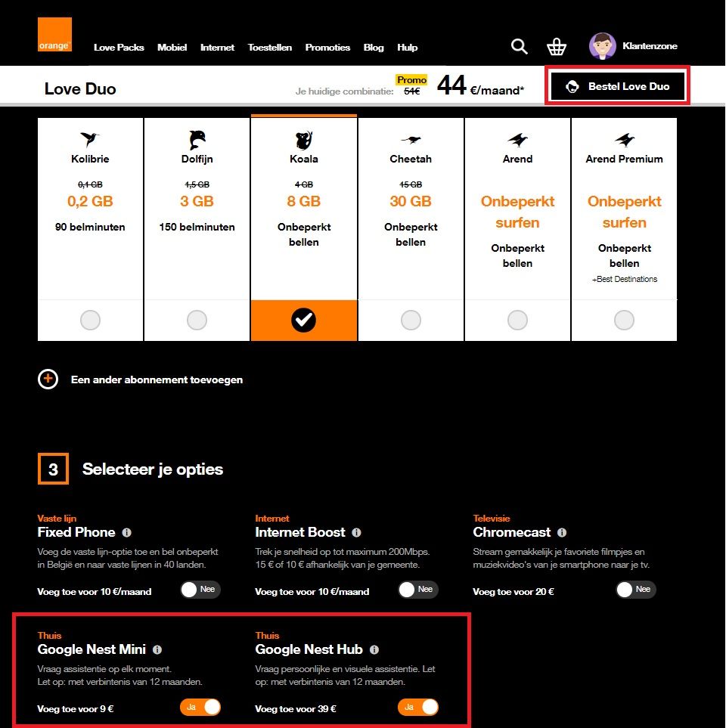
Task: Click the Fixed Phone info icon
Action: click(126, 532)
